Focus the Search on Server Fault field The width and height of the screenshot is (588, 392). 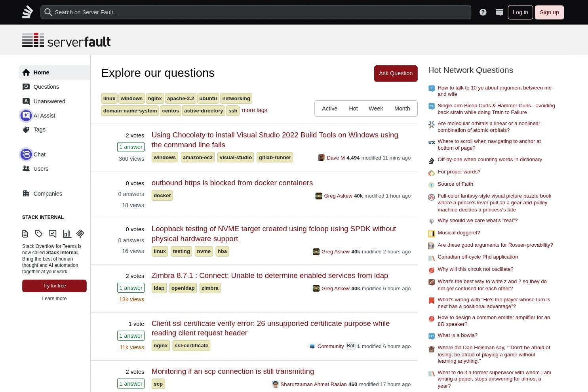click(256, 12)
